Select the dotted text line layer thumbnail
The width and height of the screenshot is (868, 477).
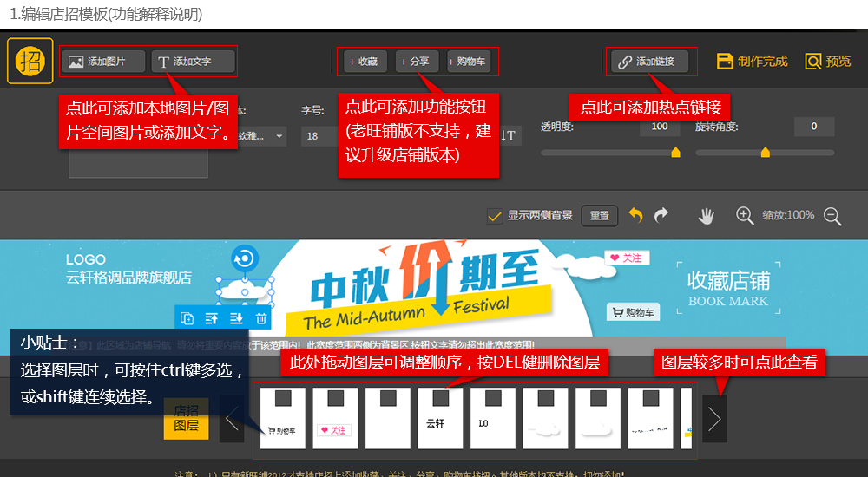(x=651, y=418)
